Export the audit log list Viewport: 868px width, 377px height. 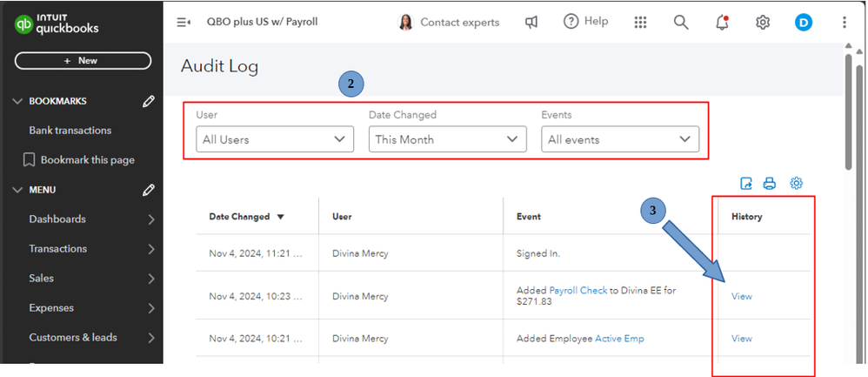click(x=745, y=184)
